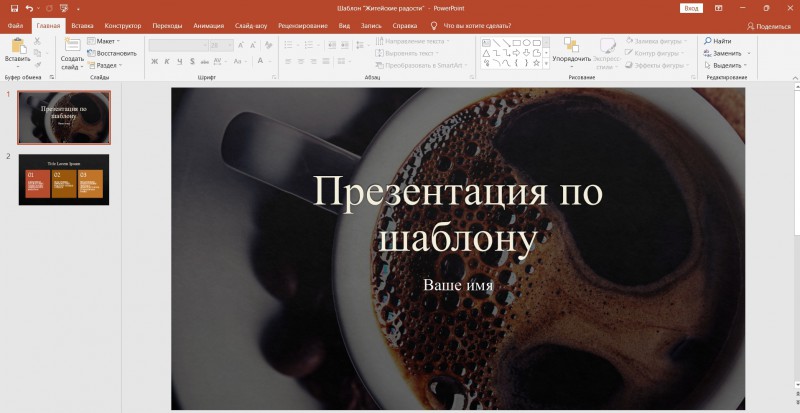Screen dimensions: 800x413
Task: Open the font name combo box
Action: click(179, 45)
